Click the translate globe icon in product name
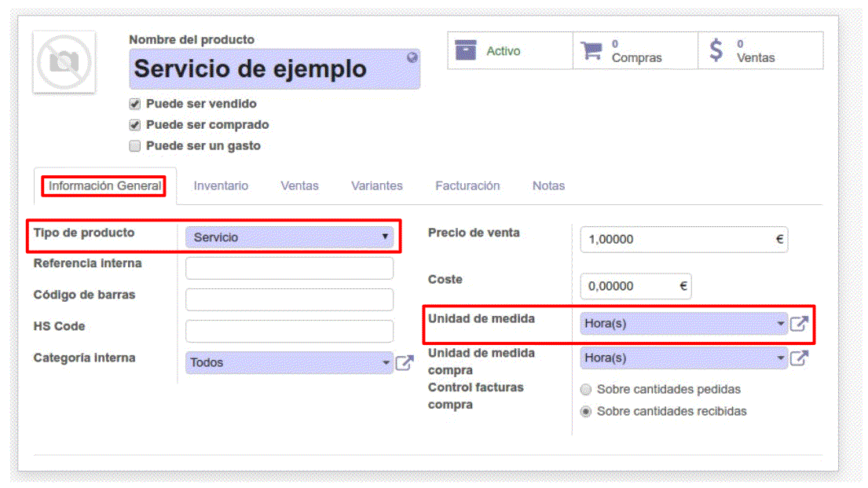This screenshot has height=488, width=868. tap(412, 57)
